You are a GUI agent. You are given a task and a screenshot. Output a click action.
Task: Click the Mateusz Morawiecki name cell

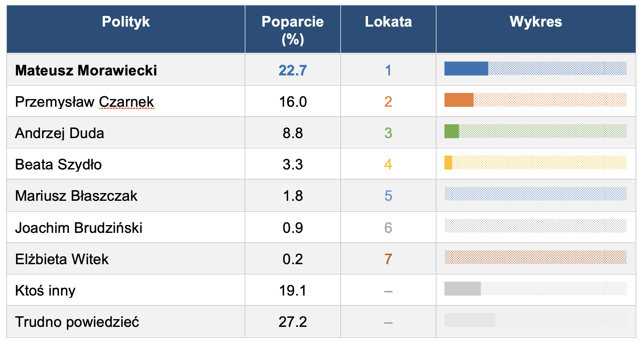point(86,70)
